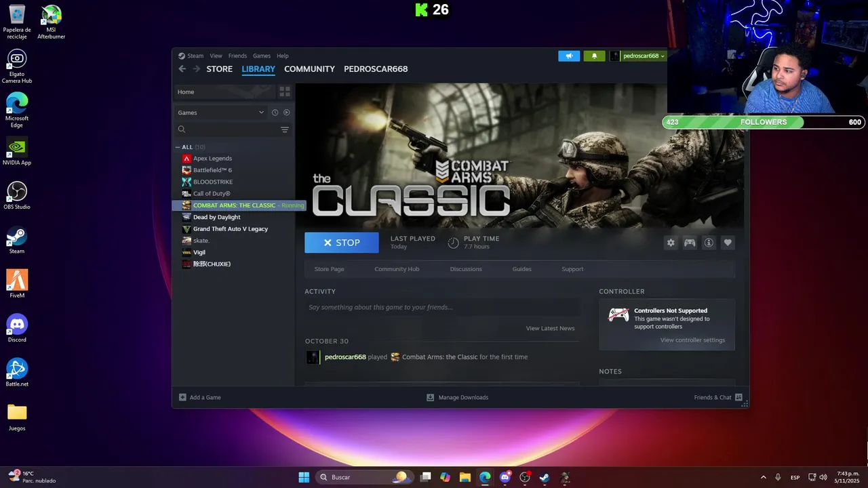
Task: Open the Store Page link
Action: coord(329,269)
